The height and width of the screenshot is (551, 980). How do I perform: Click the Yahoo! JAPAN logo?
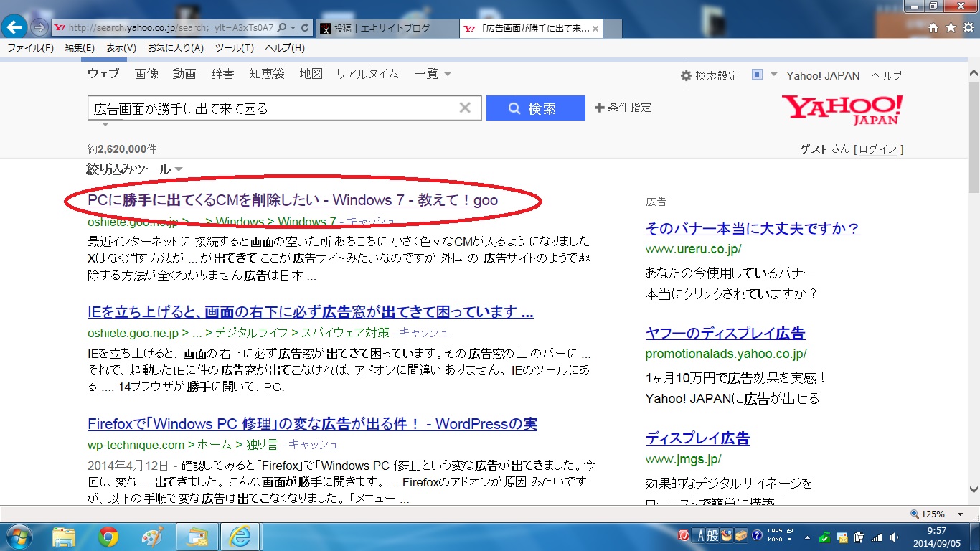843,110
